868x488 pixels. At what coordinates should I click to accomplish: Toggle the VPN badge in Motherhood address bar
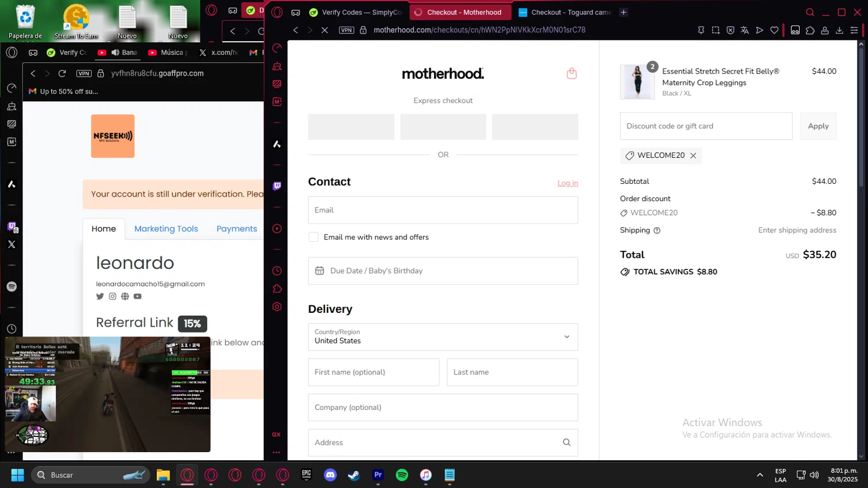point(347,30)
